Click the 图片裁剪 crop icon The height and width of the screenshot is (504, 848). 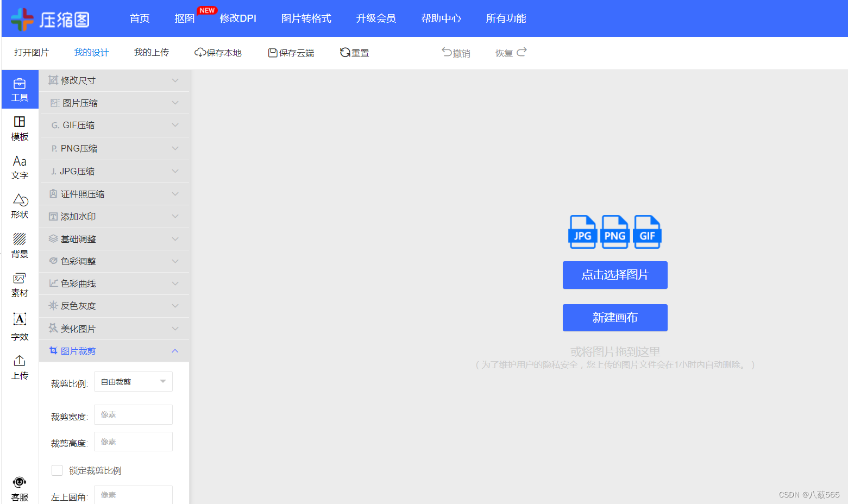(x=53, y=350)
